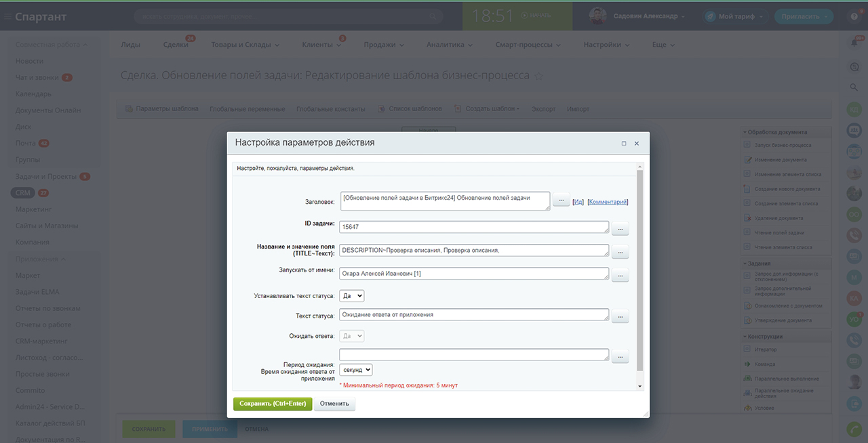Maximize the action settings dialog

[x=623, y=144]
